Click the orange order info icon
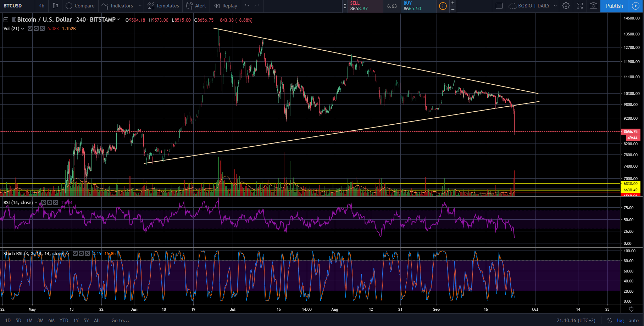The image size is (644, 326). click(x=443, y=6)
